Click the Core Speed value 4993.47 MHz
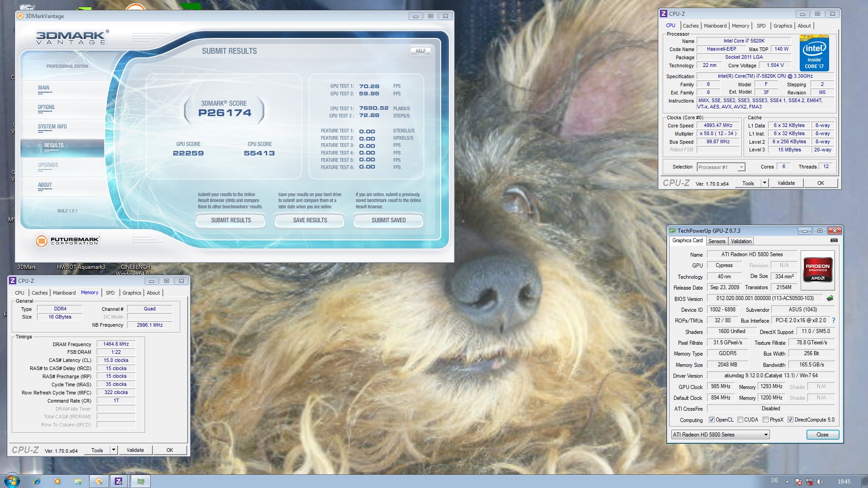The width and height of the screenshot is (868, 488). pyautogui.click(x=718, y=126)
